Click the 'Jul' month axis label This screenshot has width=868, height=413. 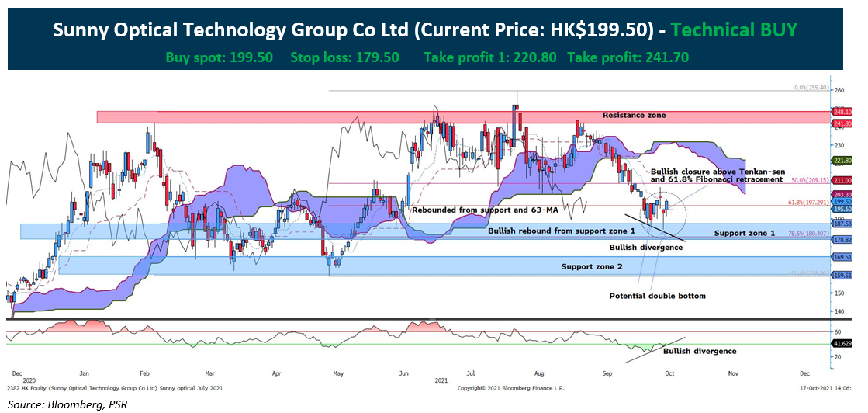[471, 374]
